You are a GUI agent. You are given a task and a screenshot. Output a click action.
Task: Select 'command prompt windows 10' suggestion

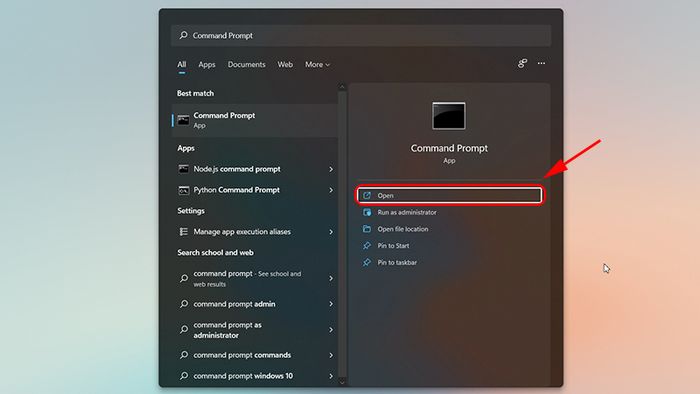pos(254,376)
